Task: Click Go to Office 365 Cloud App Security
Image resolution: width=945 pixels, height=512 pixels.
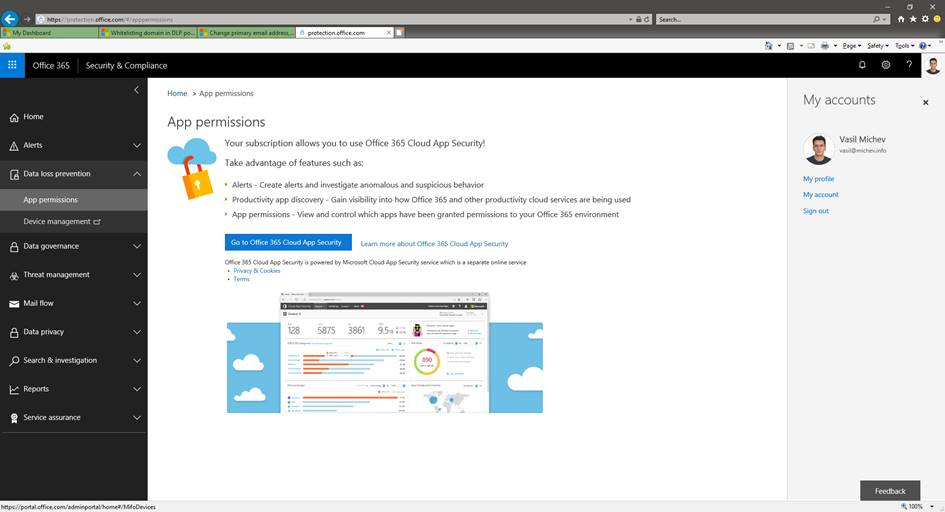Action: [x=288, y=242]
